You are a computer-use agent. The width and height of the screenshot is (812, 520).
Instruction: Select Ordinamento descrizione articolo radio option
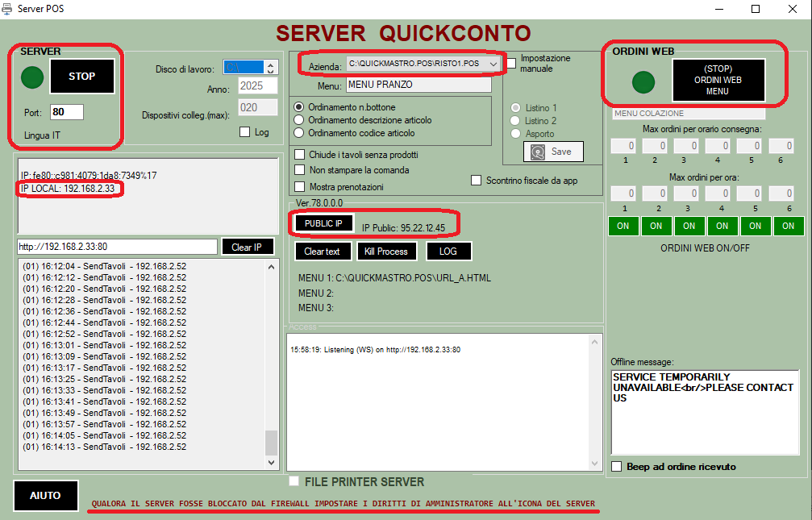point(299,120)
